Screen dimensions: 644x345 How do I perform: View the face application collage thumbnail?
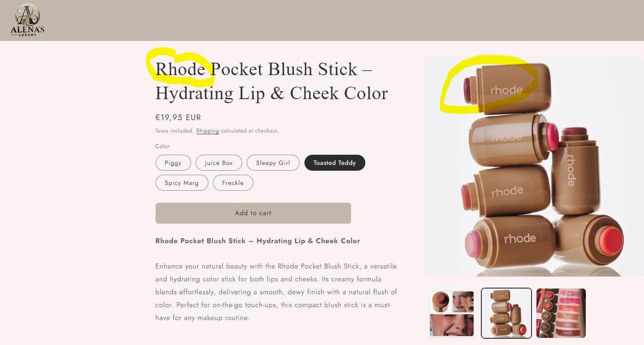pyautogui.click(x=452, y=313)
